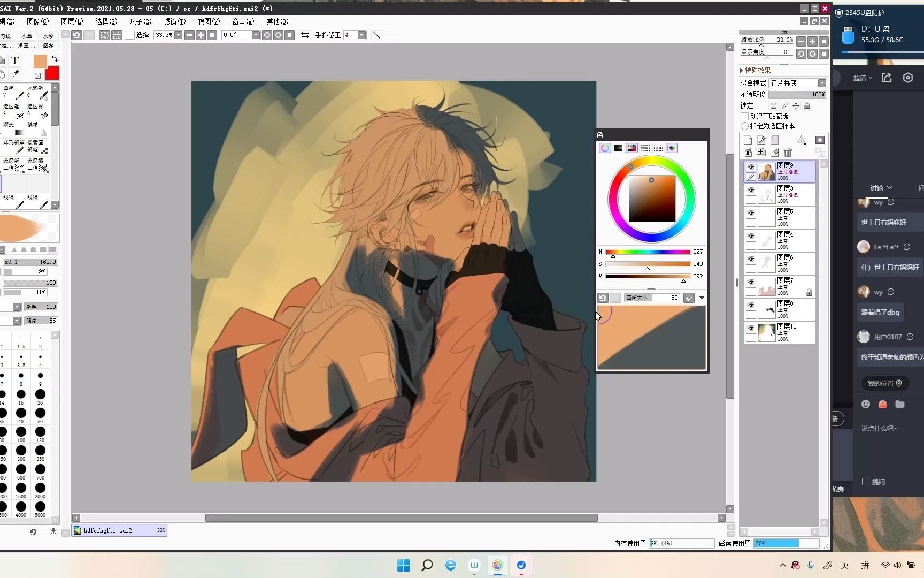
Task: Open the 图层(L) menu
Action: point(72,21)
